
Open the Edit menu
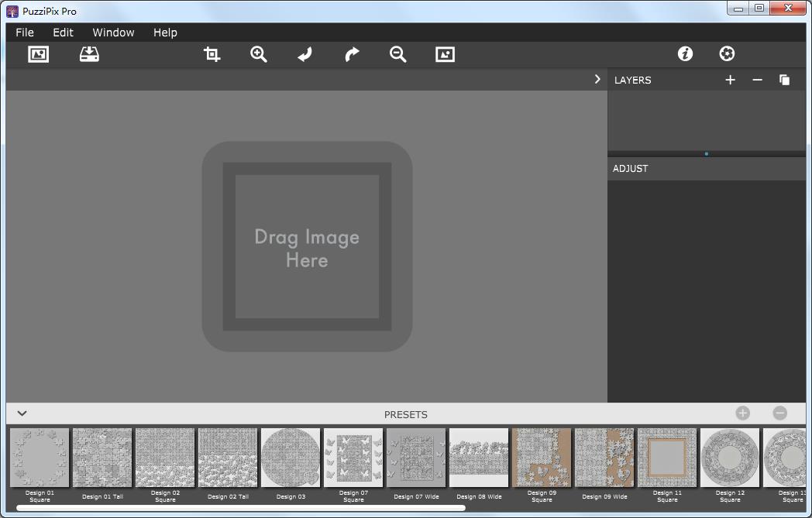point(64,32)
